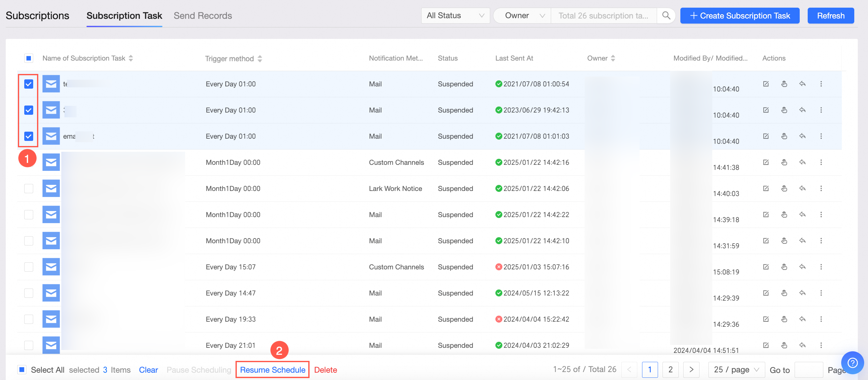Click the 'Lark Work Notice' notification cell
868x380 pixels.
point(395,188)
